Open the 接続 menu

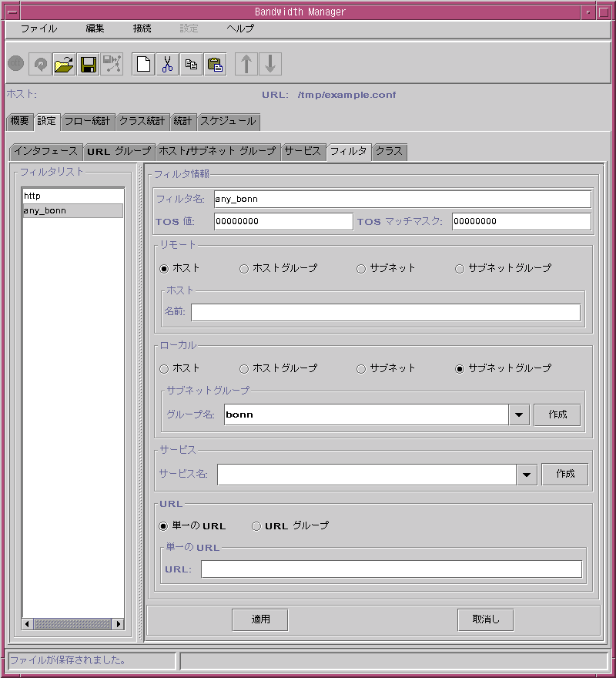pyautogui.click(x=142, y=29)
